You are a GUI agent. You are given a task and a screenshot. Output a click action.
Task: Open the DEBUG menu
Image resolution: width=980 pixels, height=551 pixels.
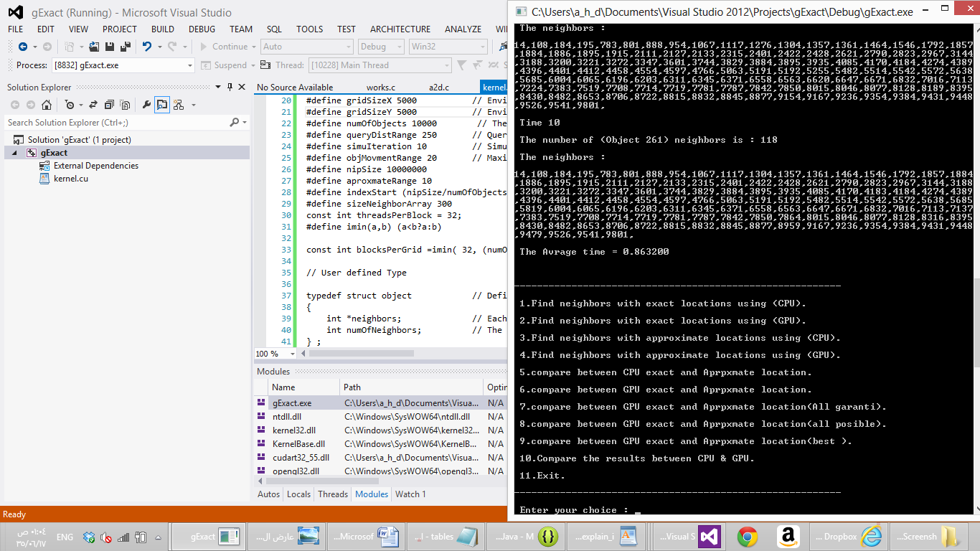[x=202, y=29]
